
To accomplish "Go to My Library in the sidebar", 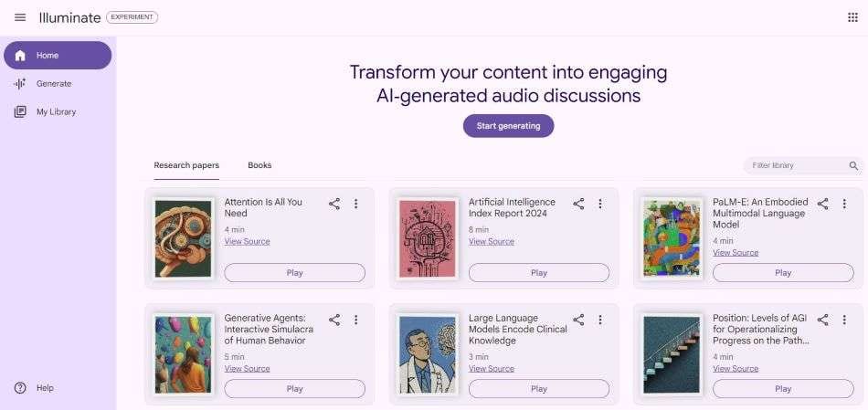I will (57, 111).
